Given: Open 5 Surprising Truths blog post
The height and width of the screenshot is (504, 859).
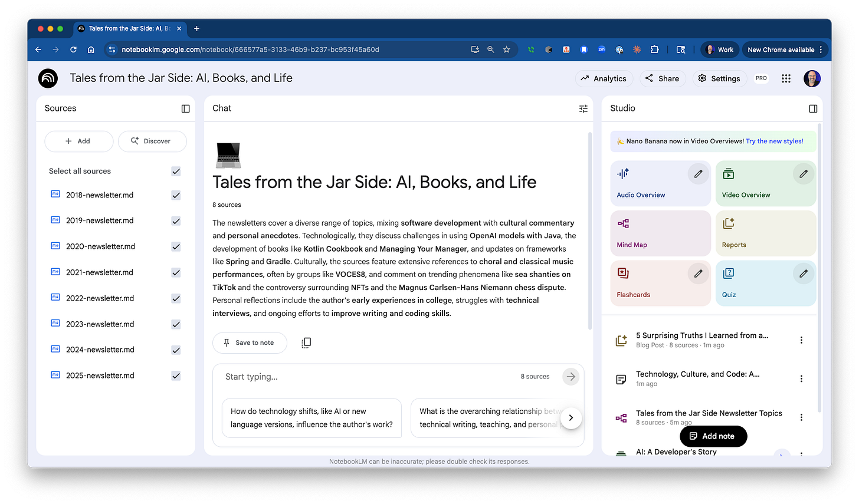Looking at the screenshot, I should (702, 340).
